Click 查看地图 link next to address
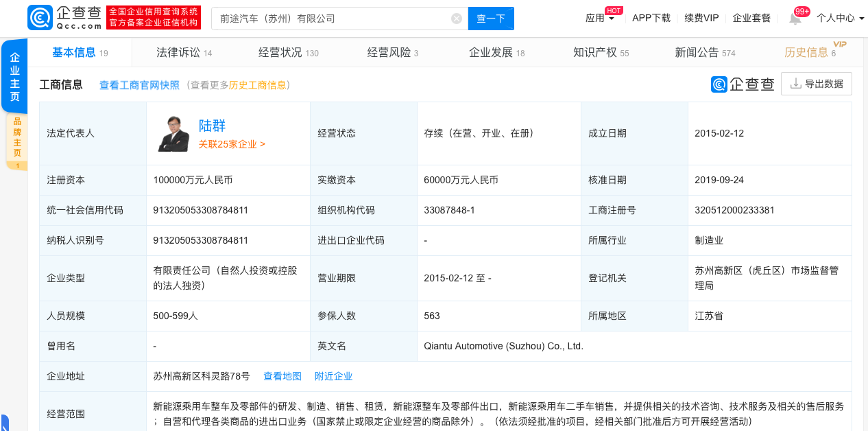The height and width of the screenshot is (431, 868). click(282, 376)
